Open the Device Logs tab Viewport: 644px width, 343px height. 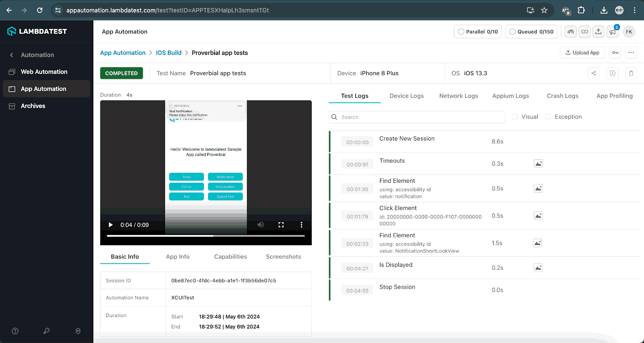click(x=407, y=96)
